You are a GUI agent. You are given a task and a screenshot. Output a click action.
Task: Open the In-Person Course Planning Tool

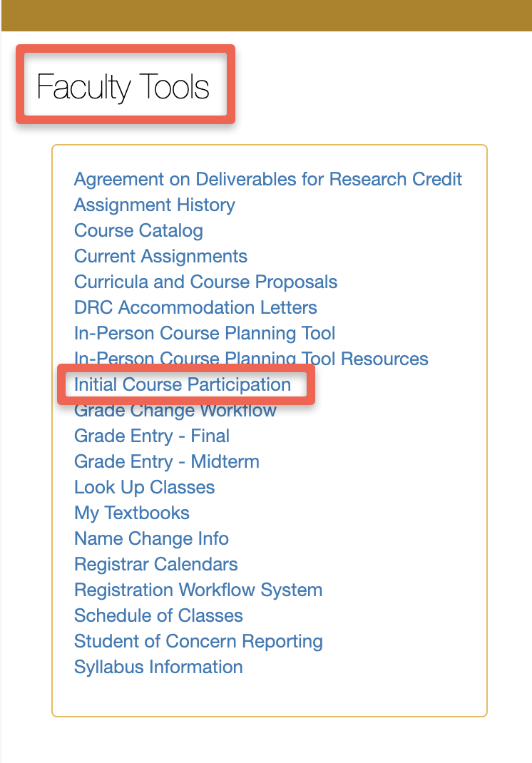(205, 333)
